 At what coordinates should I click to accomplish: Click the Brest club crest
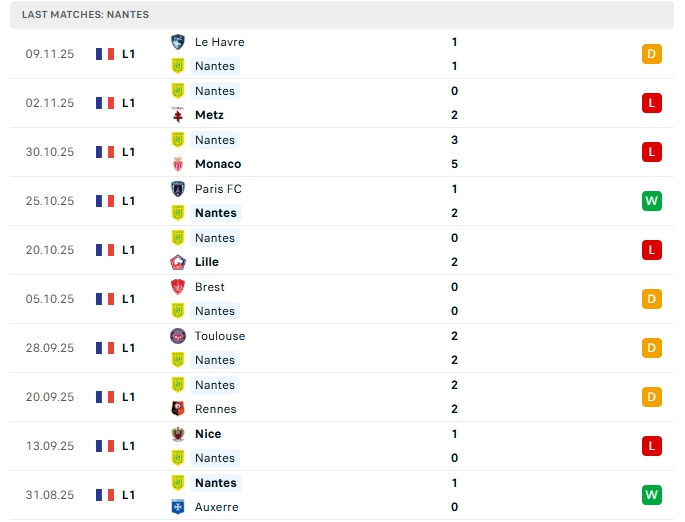pyautogui.click(x=178, y=287)
